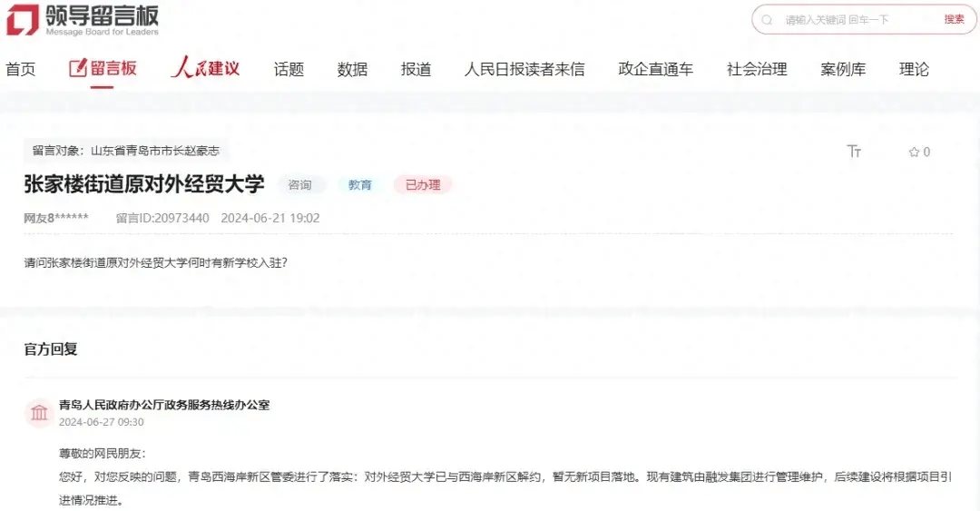This screenshot has width=980, height=511.
Task: Click the 留言对象 recipient label
Action: coord(125,151)
